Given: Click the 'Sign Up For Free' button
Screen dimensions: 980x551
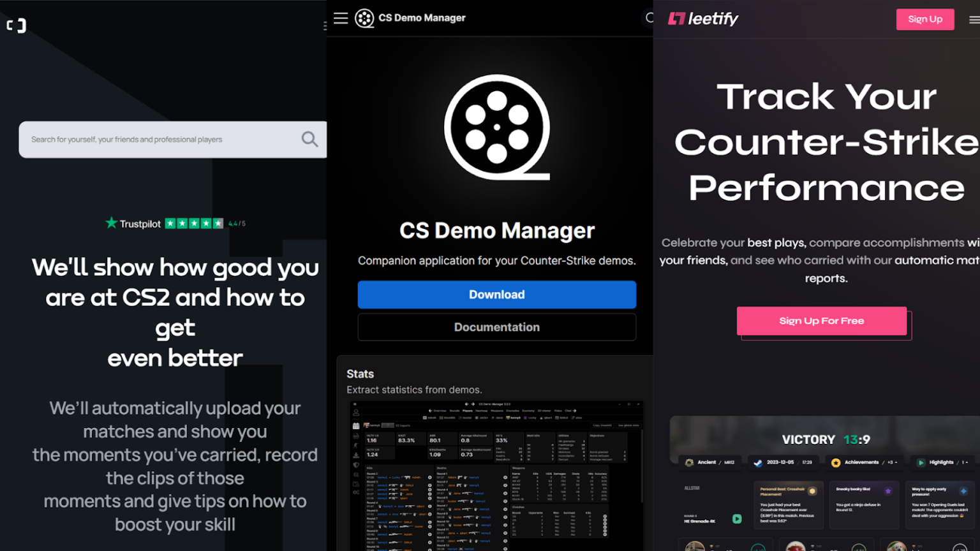Looking at the screenshot, I should (822, 321).
